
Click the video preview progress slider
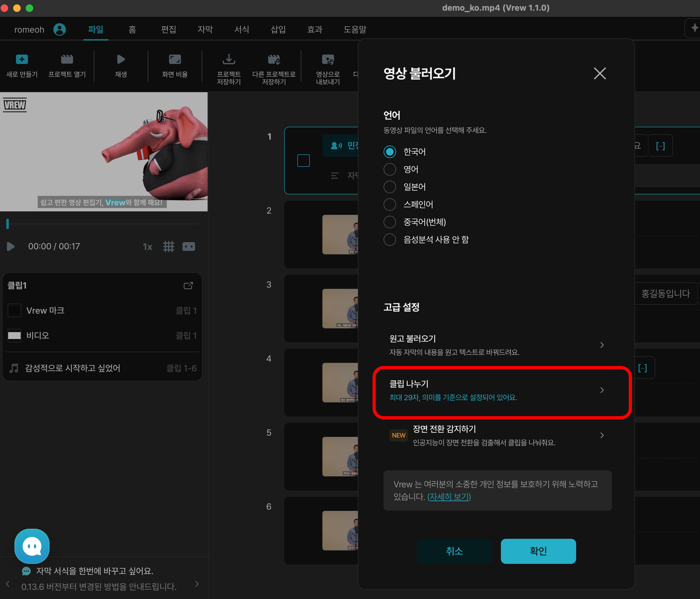click(x=101, y=224)
